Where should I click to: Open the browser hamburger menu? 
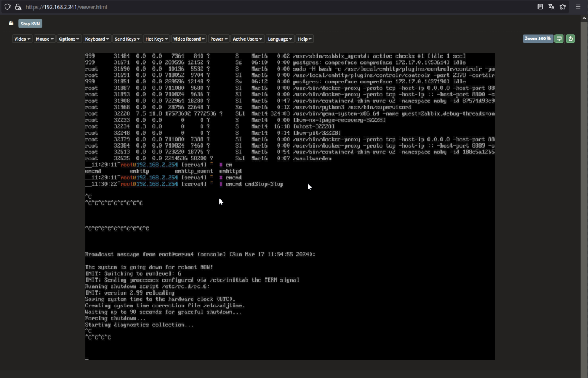tap(578, 6)
